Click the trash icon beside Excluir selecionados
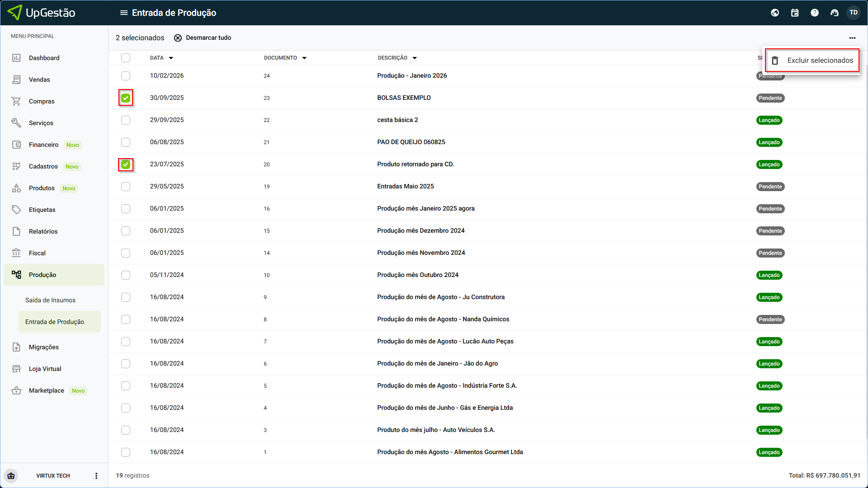This screenshot has width=868, height=488. coord(775,61)
